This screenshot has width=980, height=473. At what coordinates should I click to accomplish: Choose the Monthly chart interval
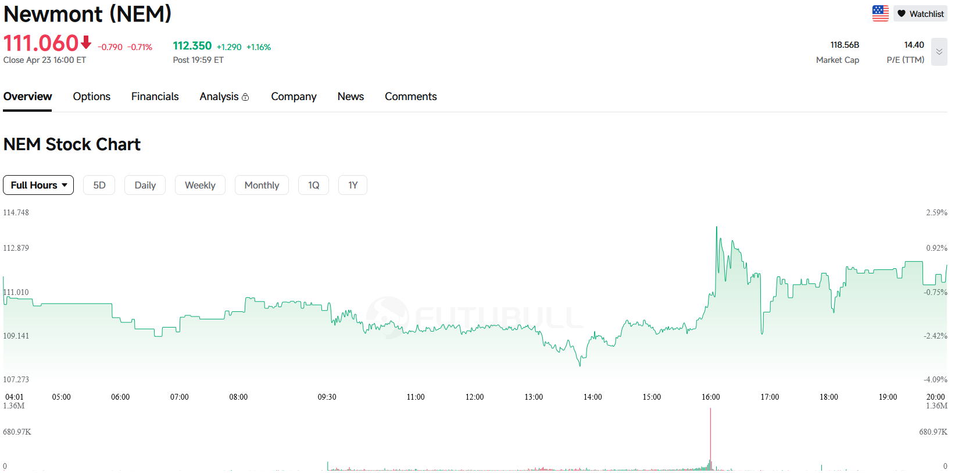(262, 185)
